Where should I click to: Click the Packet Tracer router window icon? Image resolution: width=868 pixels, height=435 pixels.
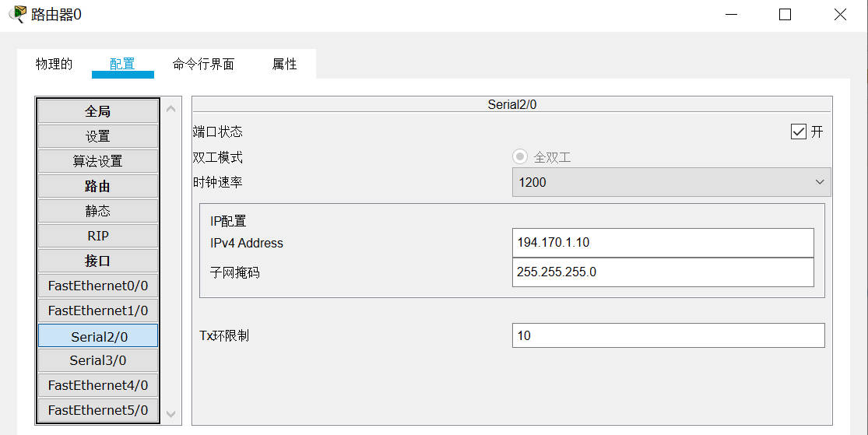(17, 14)
